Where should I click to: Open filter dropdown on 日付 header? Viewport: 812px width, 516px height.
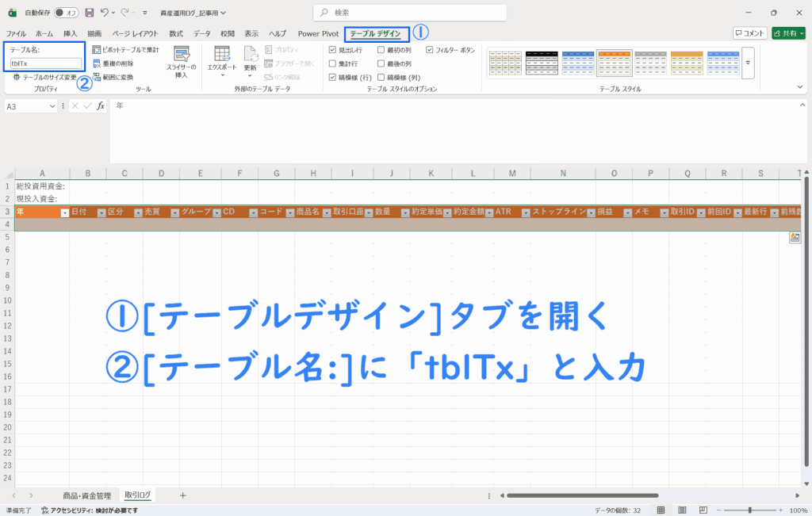click(x=101, y=212)
